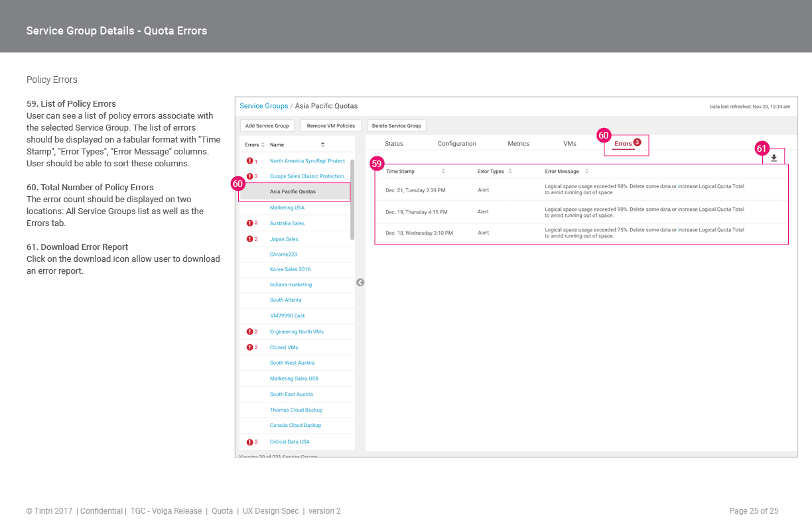Open the South East Austria group
Image resolution: width=812 pixels, height=525 pixels.
pos(291,394)
